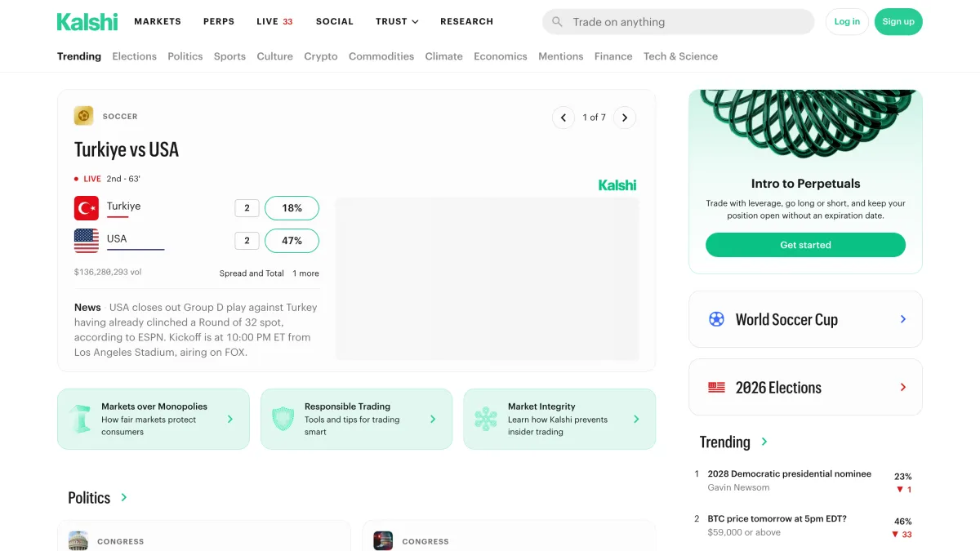Open Responsible Trading chevron
980x551 pixels.
pos(433,419)
